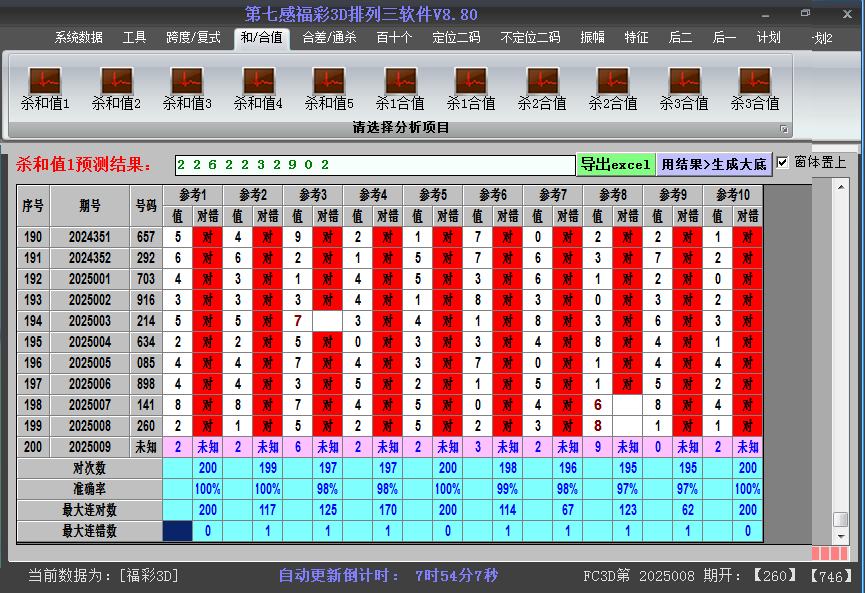Click the 当前数据为 [福彩3D] status text
This screenshot has height=593, width=865.
click(103, 575)
